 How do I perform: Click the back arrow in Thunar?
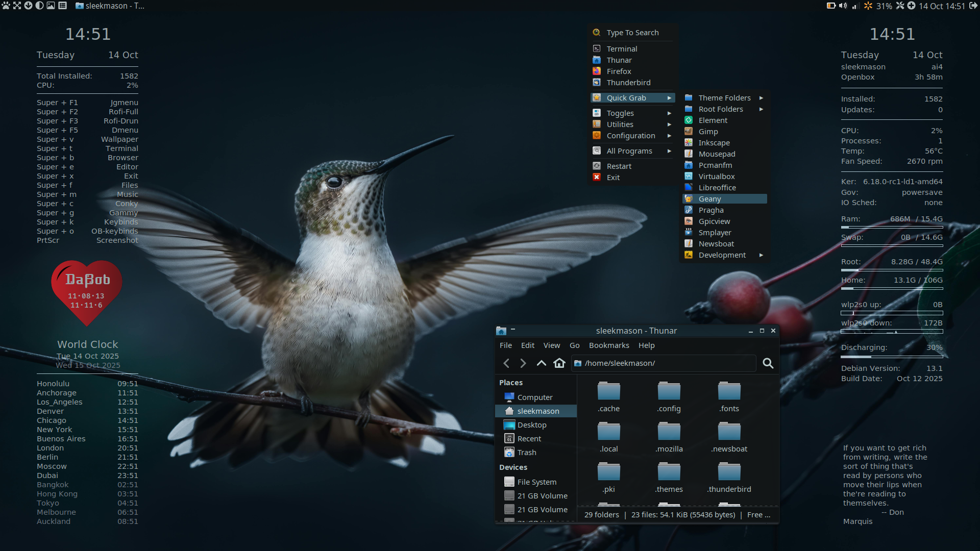[x=506, y=363]
